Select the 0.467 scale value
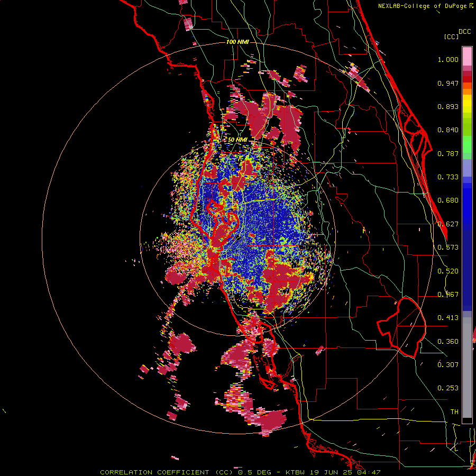The height and width of the screenshot is (476, 476). click(448, 295)
